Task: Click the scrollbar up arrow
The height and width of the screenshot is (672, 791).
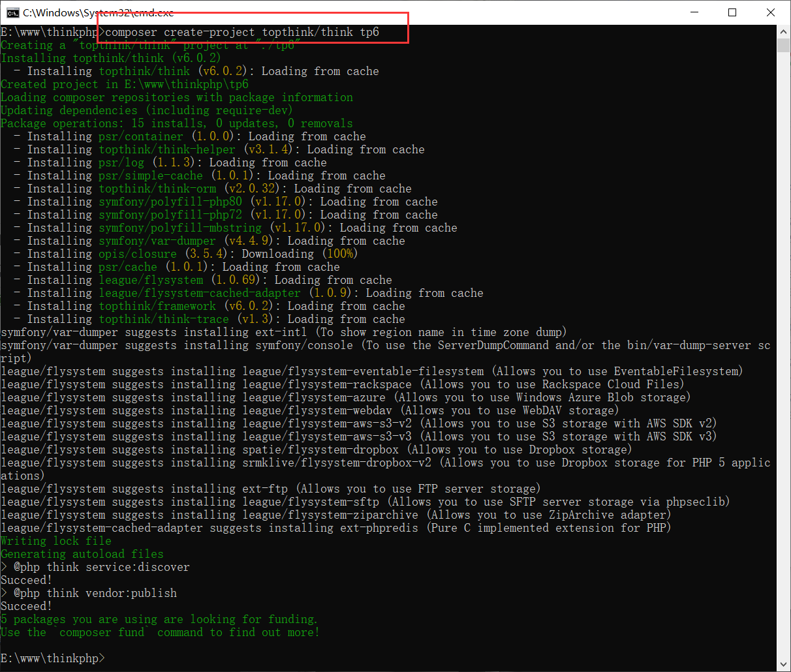Action: [x=784, y=31]
